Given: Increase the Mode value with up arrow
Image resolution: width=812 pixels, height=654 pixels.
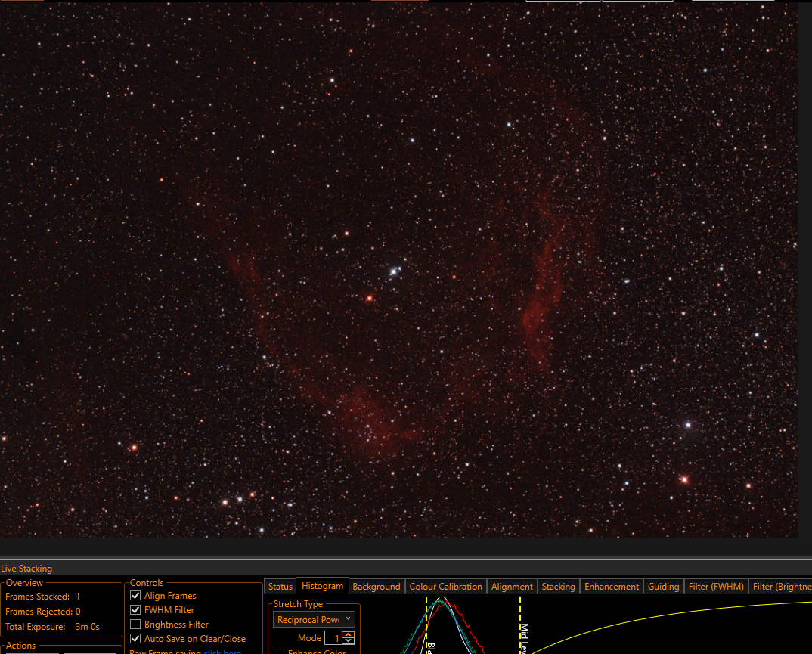Looking at the screenshot, I should [349, 634].
